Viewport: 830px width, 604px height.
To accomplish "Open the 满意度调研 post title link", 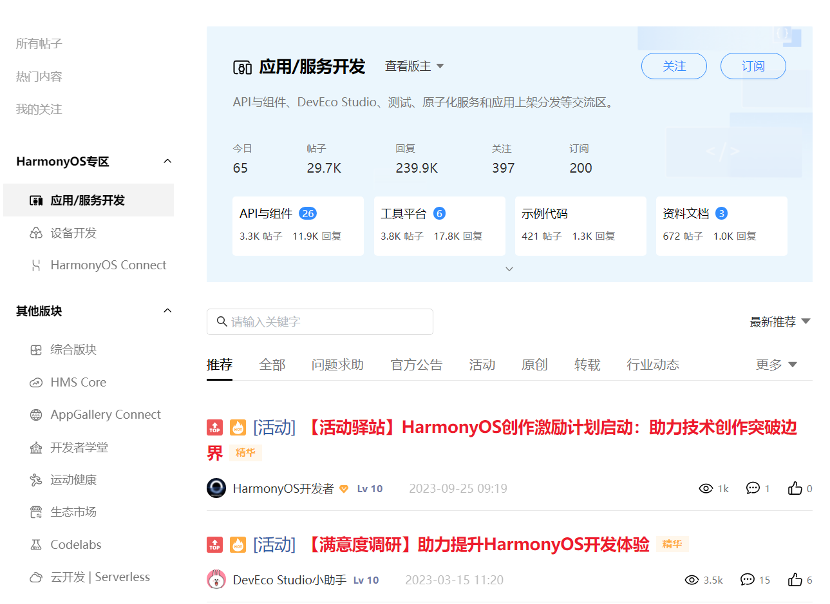I will point(479,545).
